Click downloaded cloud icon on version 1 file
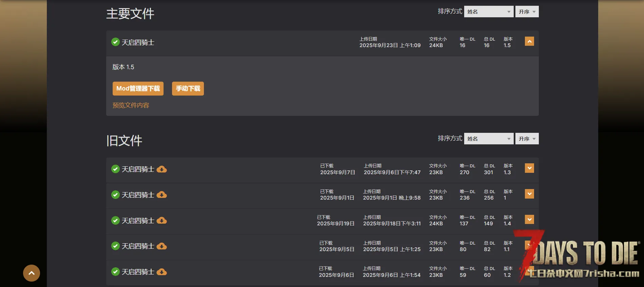 pos(162,195)
